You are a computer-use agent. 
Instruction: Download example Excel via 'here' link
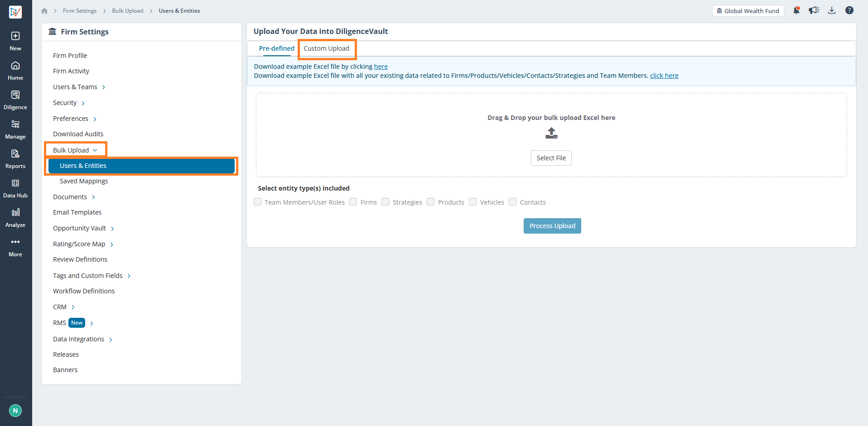click(x=381, y=67)
